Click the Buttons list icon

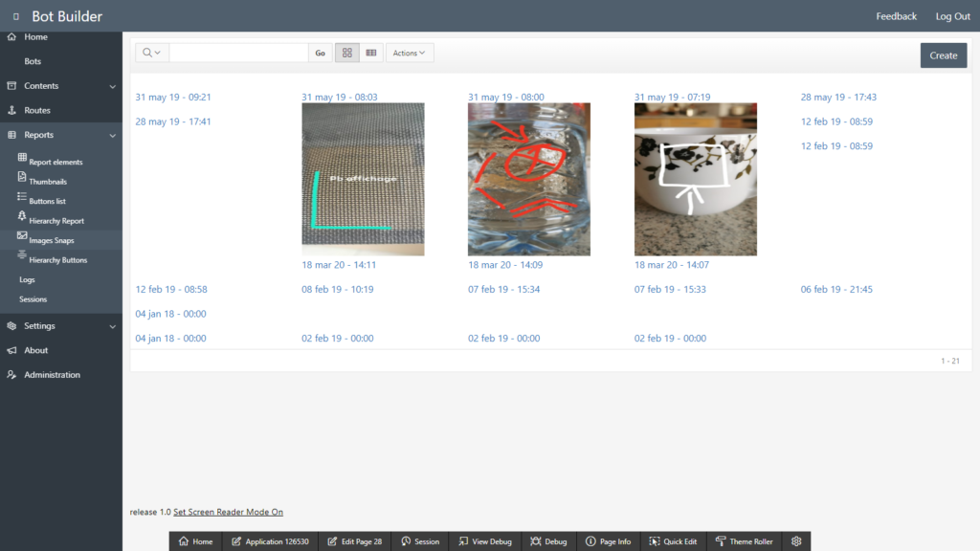[x=22, y=197]
